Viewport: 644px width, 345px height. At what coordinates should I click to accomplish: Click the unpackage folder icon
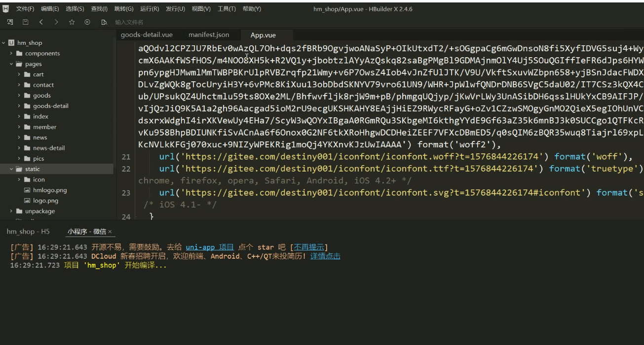click(x=19, y=211)
